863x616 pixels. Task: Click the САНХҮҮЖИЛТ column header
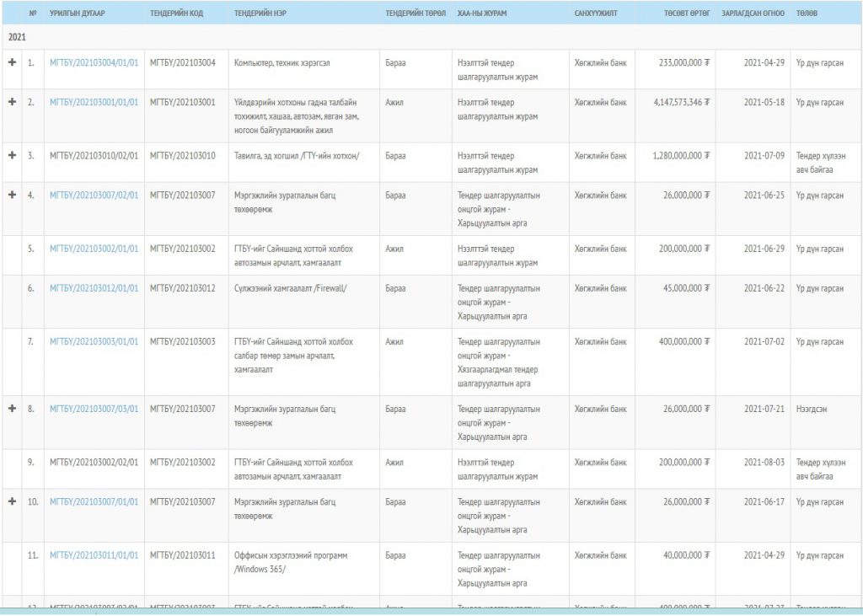[x=596, y=13]
